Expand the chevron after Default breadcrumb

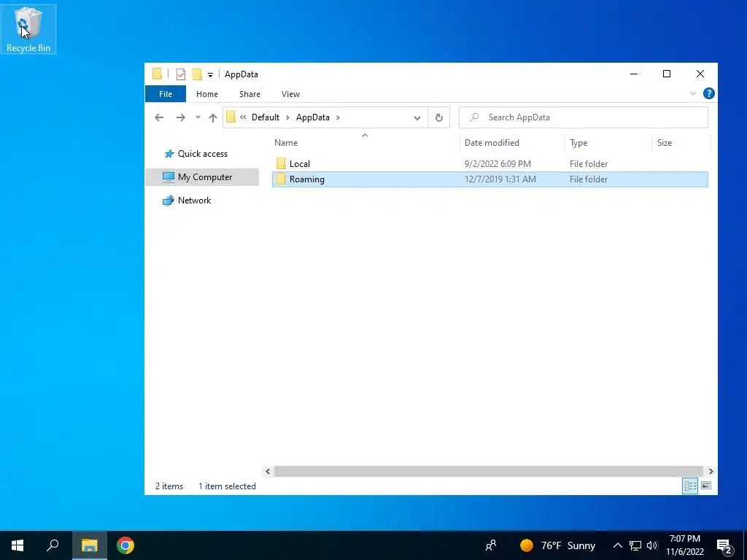pyautogui.click(x=287, y=117)
